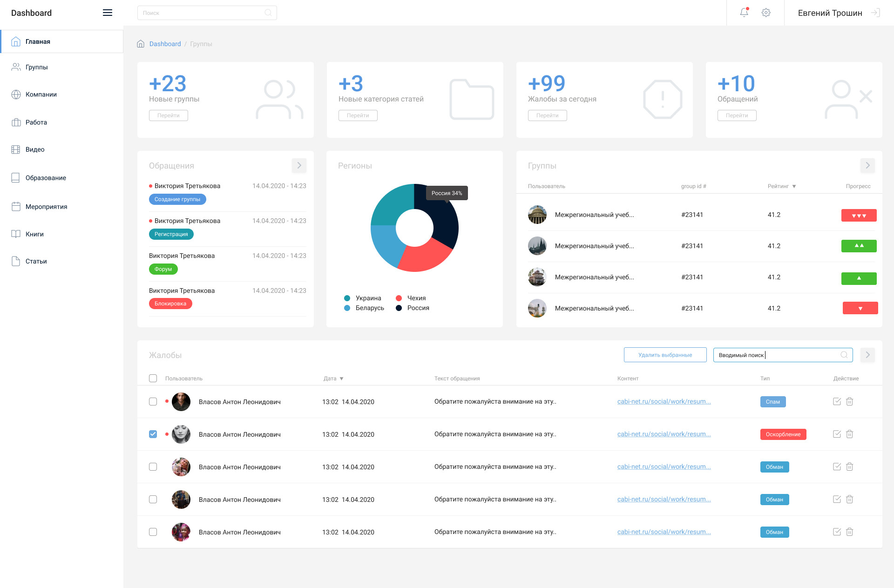Image resolution: width=894 pixels, height=588 pixels.
Task: Click the Удалить выбранные button
Action: 665,355
